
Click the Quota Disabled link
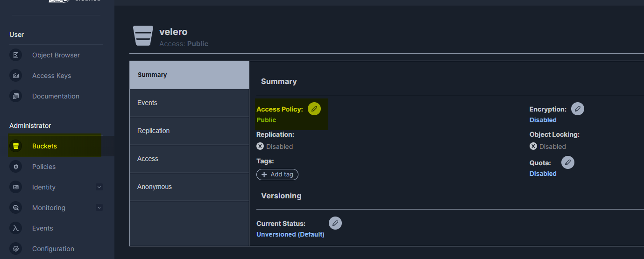[x=543, y=174]
